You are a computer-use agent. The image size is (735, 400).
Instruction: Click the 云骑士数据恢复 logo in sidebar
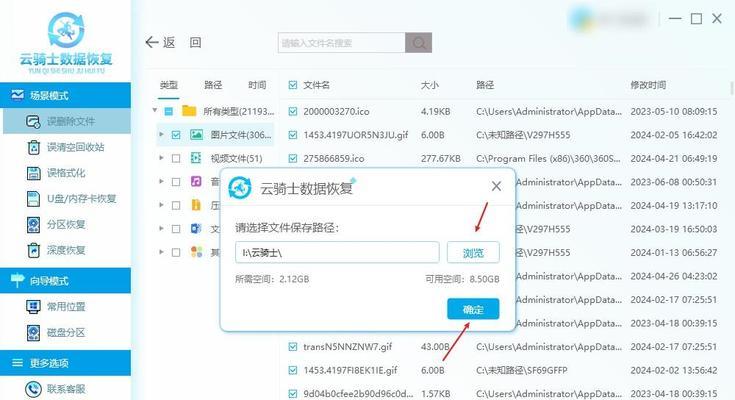click(x=66, y=43)
